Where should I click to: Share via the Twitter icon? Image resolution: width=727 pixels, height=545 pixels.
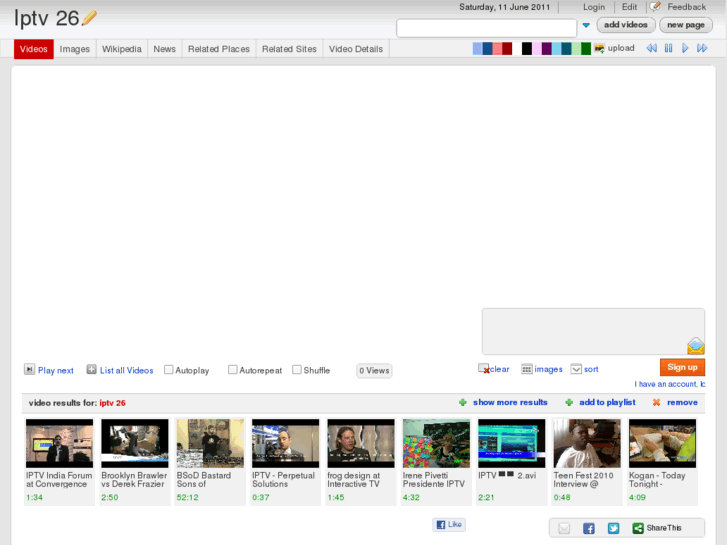613,528
